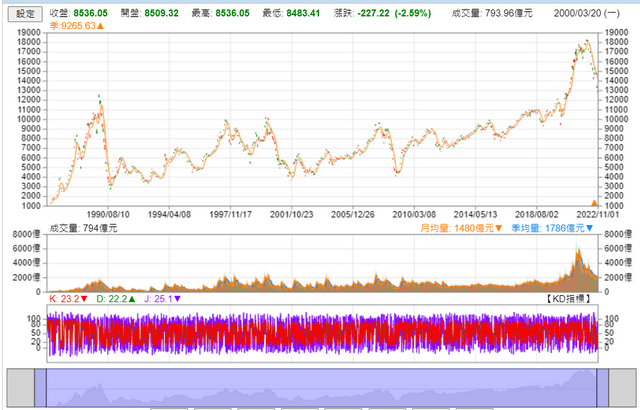Viewport: 640px width, 410px height.
Task: Select the 【KD指標】 indicator label
Action: (569, 299)
